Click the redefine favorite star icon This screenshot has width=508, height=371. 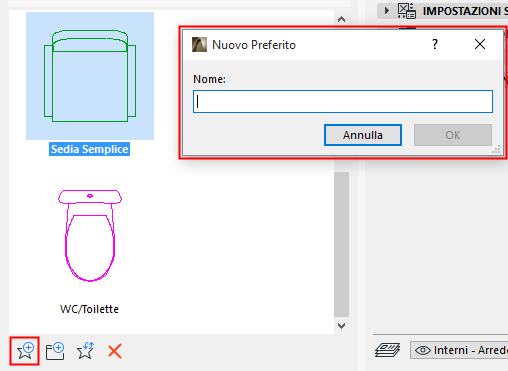pos(85,351)
